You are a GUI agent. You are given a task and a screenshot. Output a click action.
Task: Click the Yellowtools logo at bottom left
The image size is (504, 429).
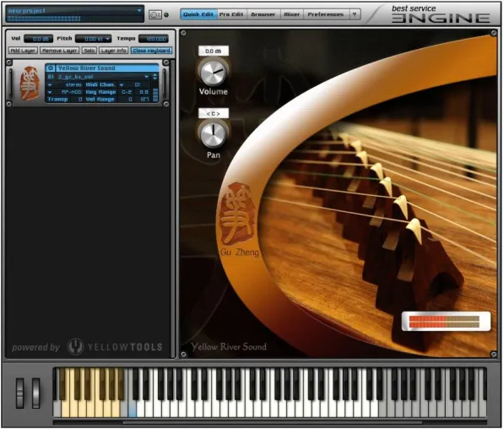pos(115,347)
